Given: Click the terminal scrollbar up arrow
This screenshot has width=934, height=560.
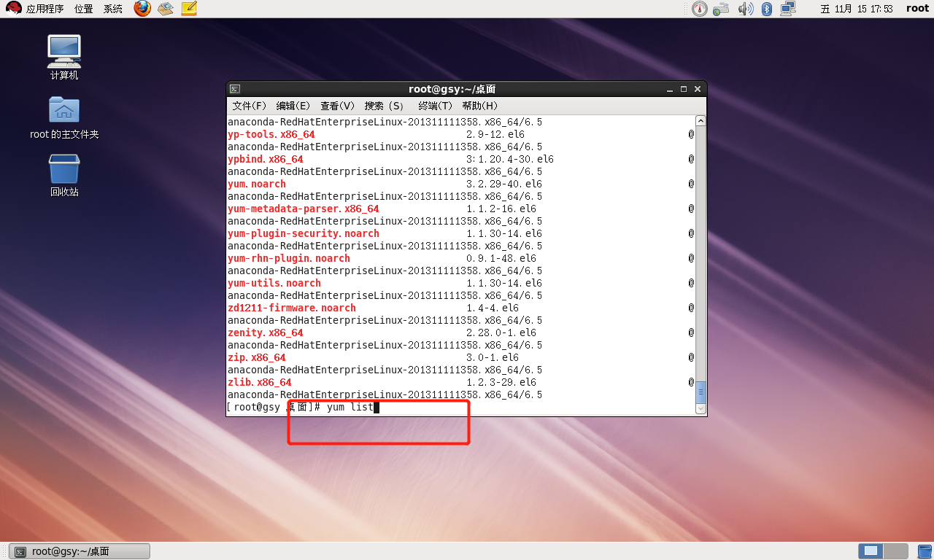Looking at the screenshot, I should coord(700,121).
